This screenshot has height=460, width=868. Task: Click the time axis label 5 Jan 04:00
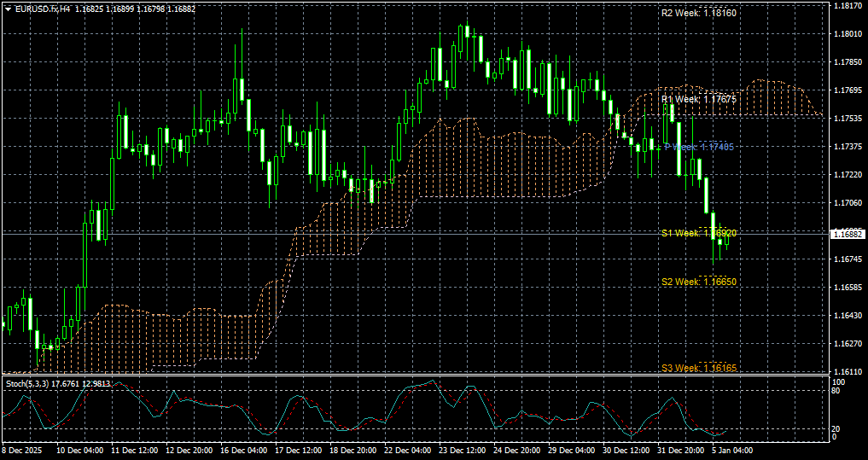coord(733,451)
